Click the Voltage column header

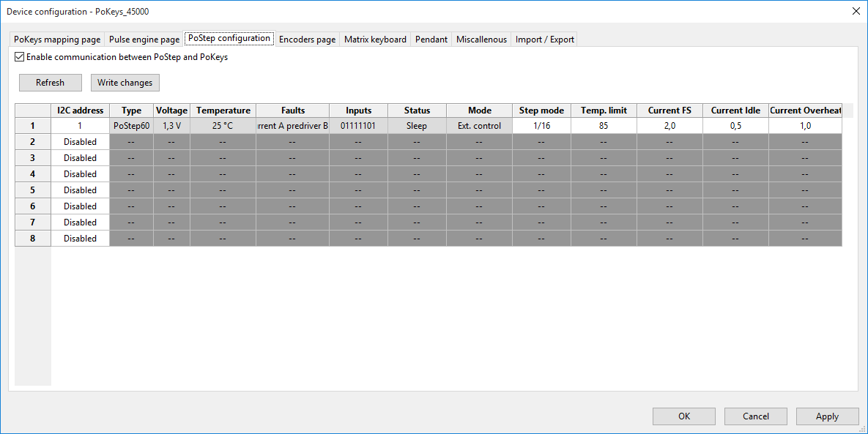[171, 111]
